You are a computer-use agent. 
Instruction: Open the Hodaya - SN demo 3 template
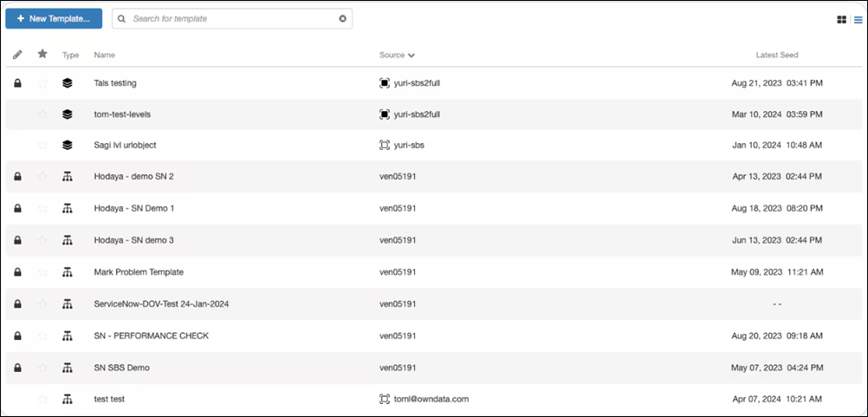[134, 240]
